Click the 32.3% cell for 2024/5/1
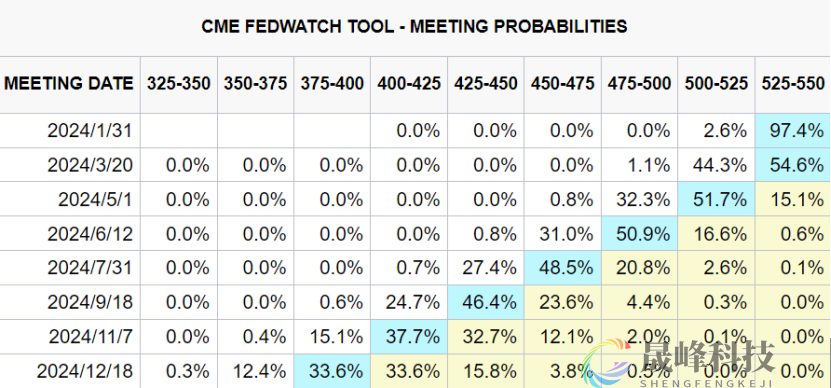Screen dimensions: 831x388 (640, 199)
